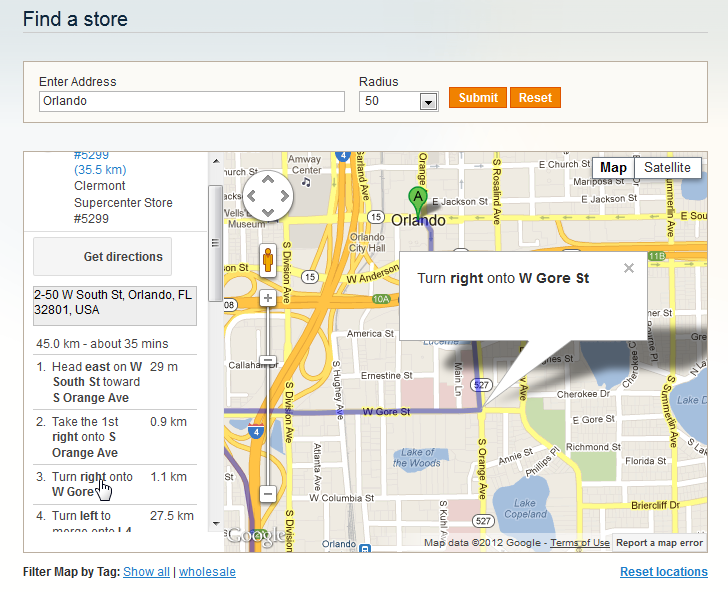Open the Radius dropdown

pos(428,101)
